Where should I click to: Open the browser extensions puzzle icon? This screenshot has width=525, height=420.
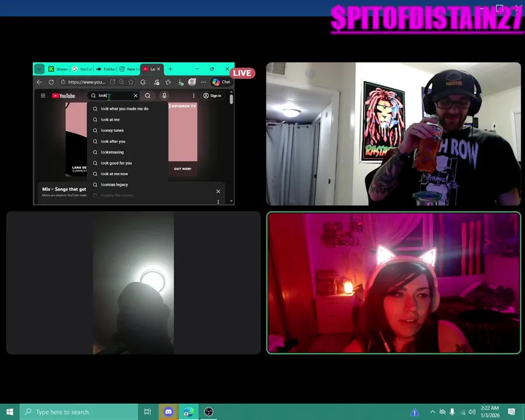coord(143,82)
